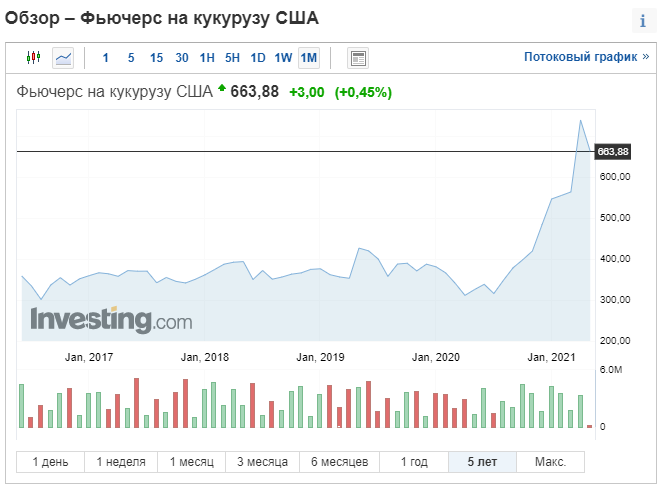This screenshot has width=659, height=486.
Task: Choose the 30 minute interval
Action: coord(182,58)
